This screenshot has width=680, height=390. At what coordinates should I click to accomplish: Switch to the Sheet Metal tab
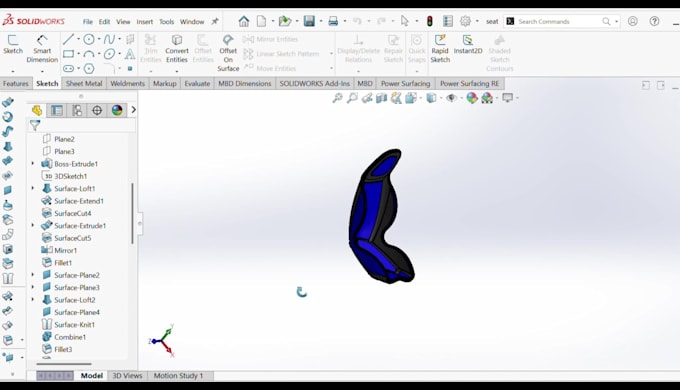pyautogui.click(x=84, y=83)
